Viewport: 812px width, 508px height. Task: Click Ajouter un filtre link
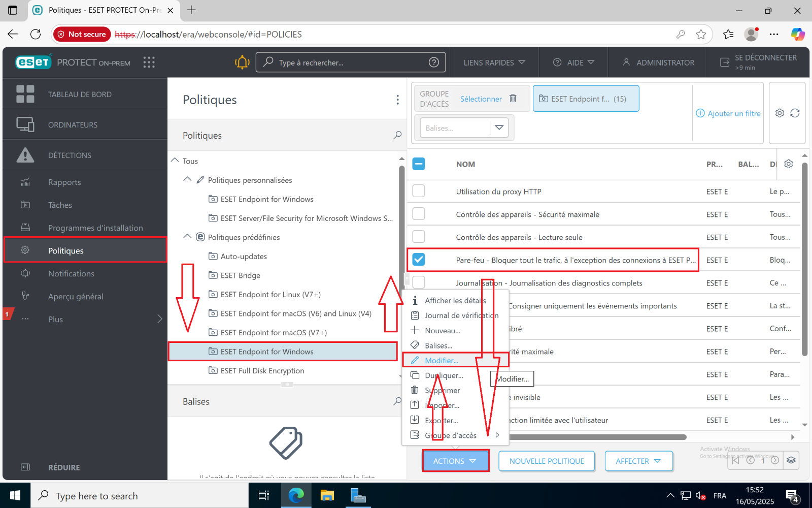click(x=728, y=113)
